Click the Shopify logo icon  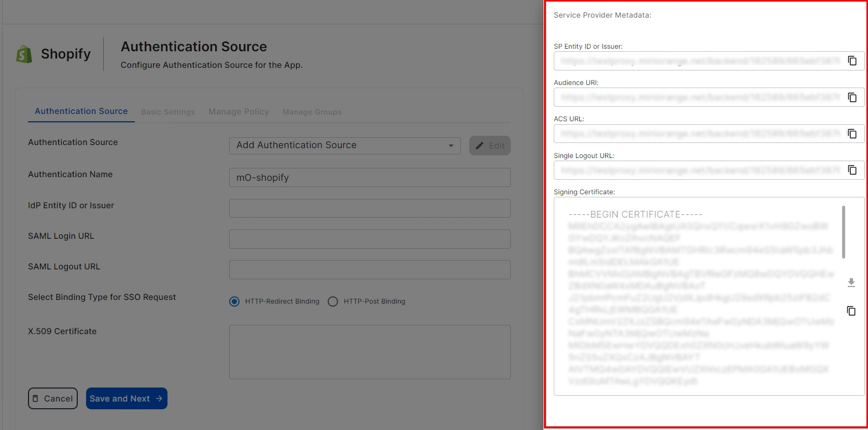coord(24,54)
